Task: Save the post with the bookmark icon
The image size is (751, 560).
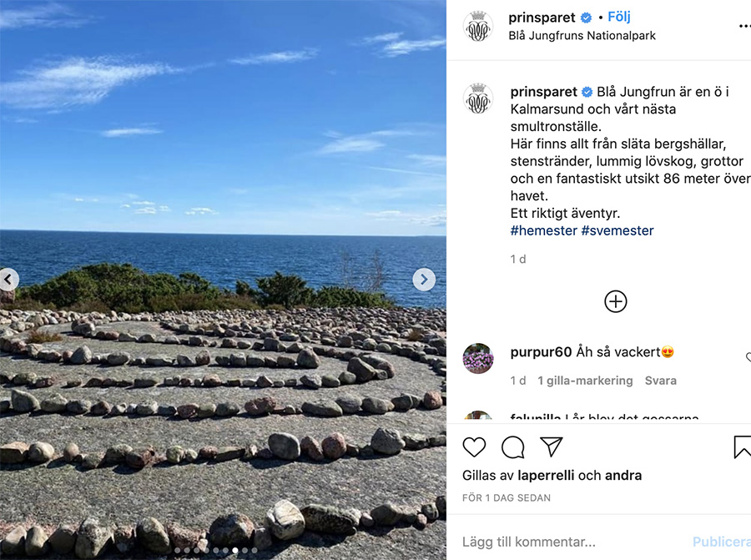Action: (x=743, y=447)
